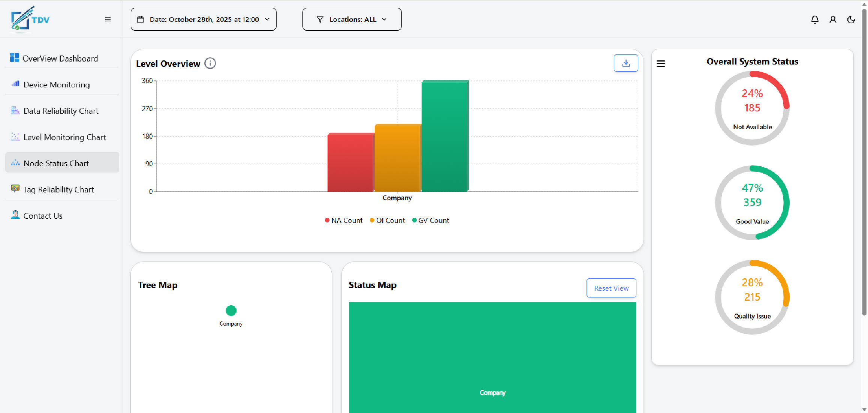Click the TDV logo
Image resolution: width=868 pixels, height=413 pixels.
click(x=30, y=19)
